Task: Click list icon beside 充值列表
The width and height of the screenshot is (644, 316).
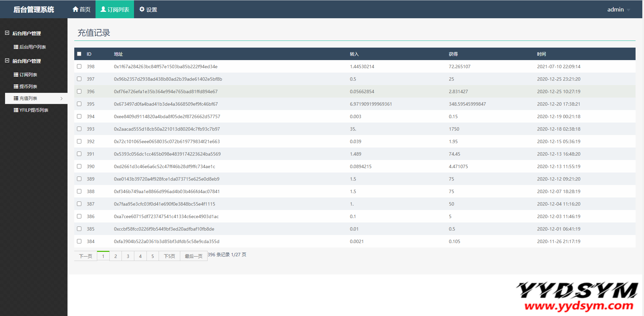Action: click(16, 98)
